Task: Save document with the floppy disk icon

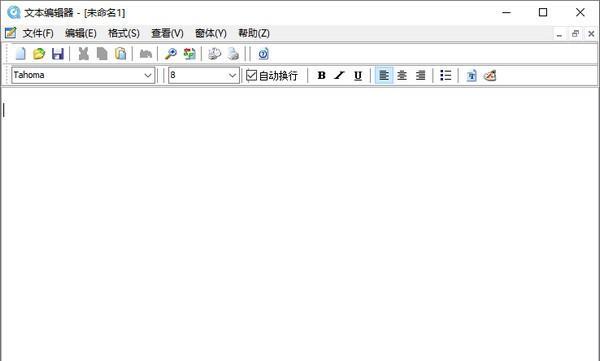Action: 58,54
